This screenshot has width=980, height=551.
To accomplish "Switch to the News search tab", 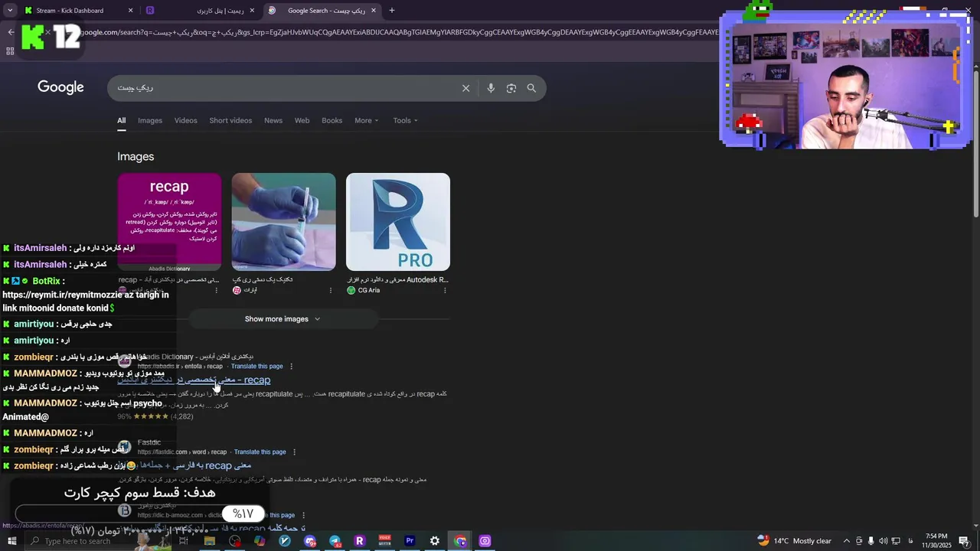I will click(x=273, y=120).
